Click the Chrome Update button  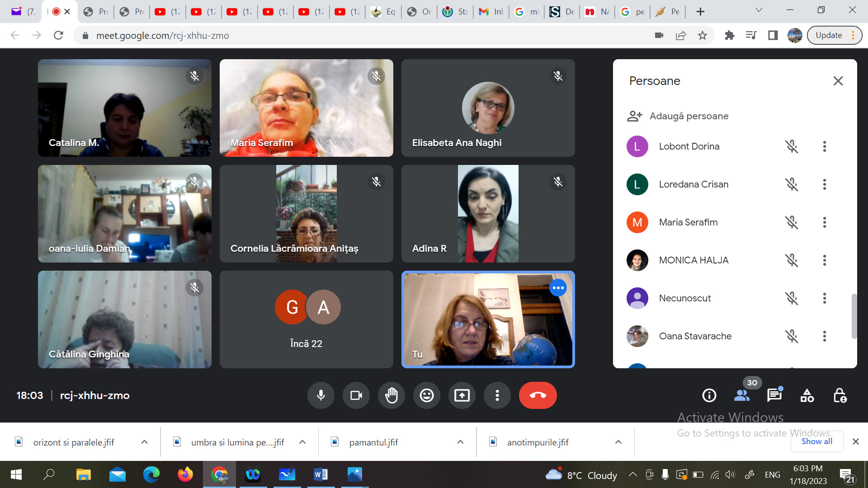click(835, 35)
